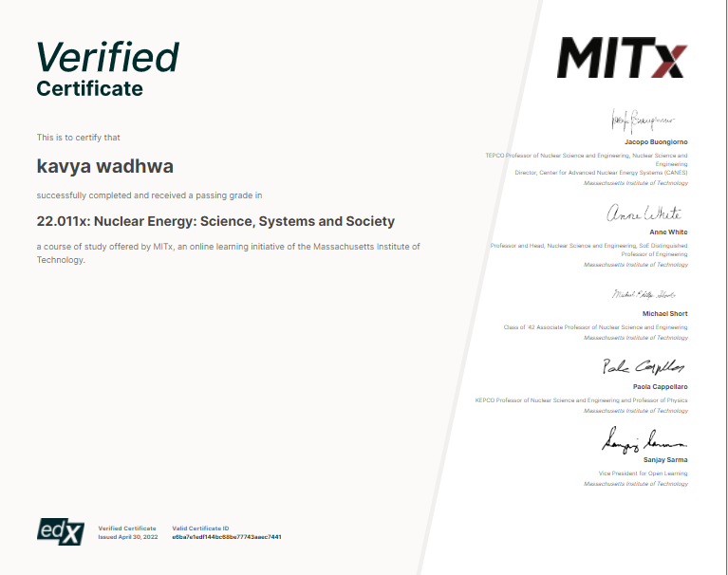Click the edX logo
Viewport: 728px width, 575px height.
[61, 531]
